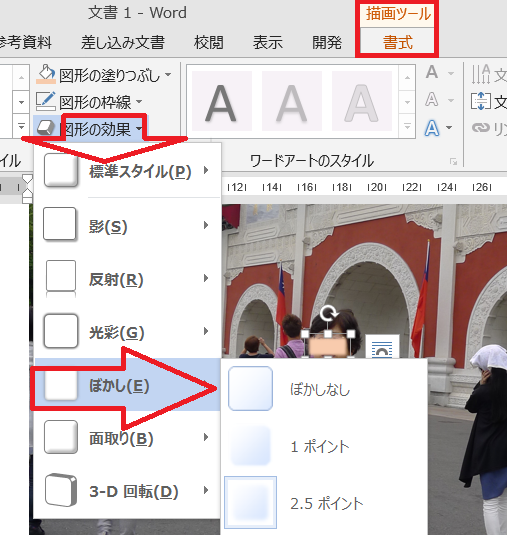
Task: Open the 光彩(G) glow submenu
Action: click(128, 332)
